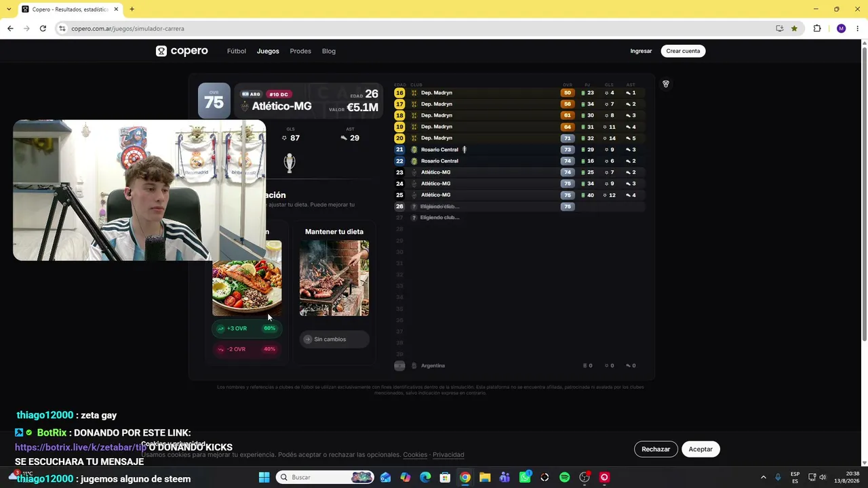Click Aceptar on the cookie banner
The width and height of the screenshot is (868, 488).
point(701,449)
